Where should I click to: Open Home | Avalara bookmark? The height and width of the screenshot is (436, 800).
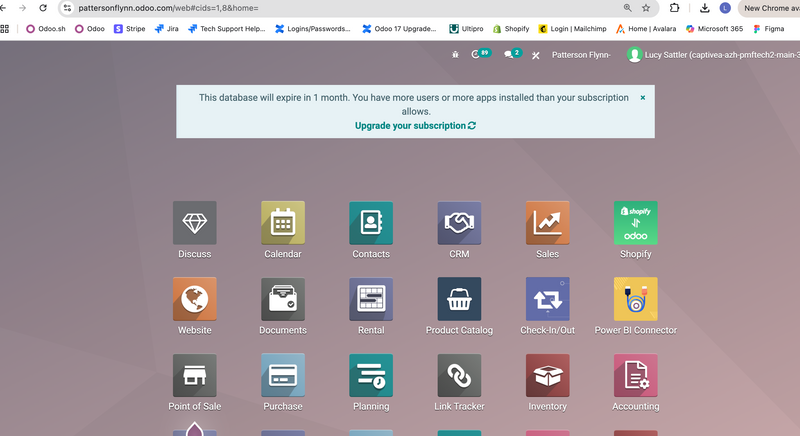click(x=646, y=29)
